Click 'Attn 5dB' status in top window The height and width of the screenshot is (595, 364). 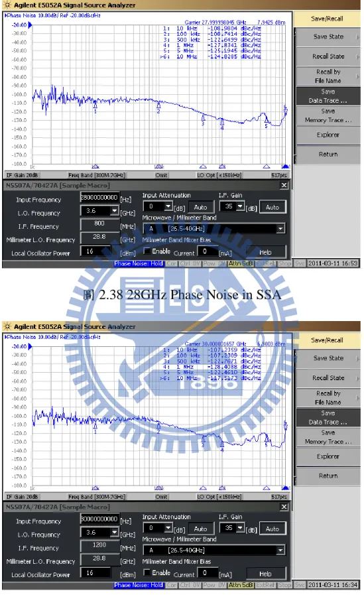241,263
